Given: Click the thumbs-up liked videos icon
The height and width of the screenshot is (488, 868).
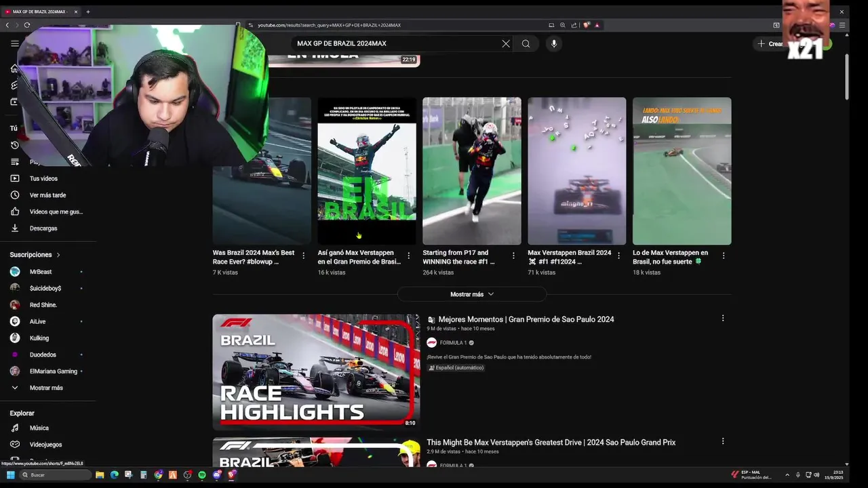Looking at the screenshot, I should click(15, 211).
